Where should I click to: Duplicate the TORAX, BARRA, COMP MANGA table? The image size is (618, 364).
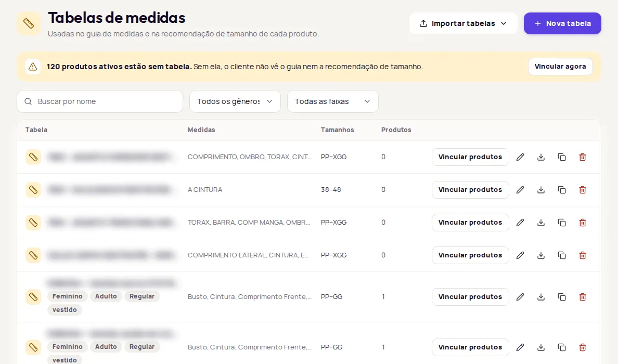pos(562,222)
